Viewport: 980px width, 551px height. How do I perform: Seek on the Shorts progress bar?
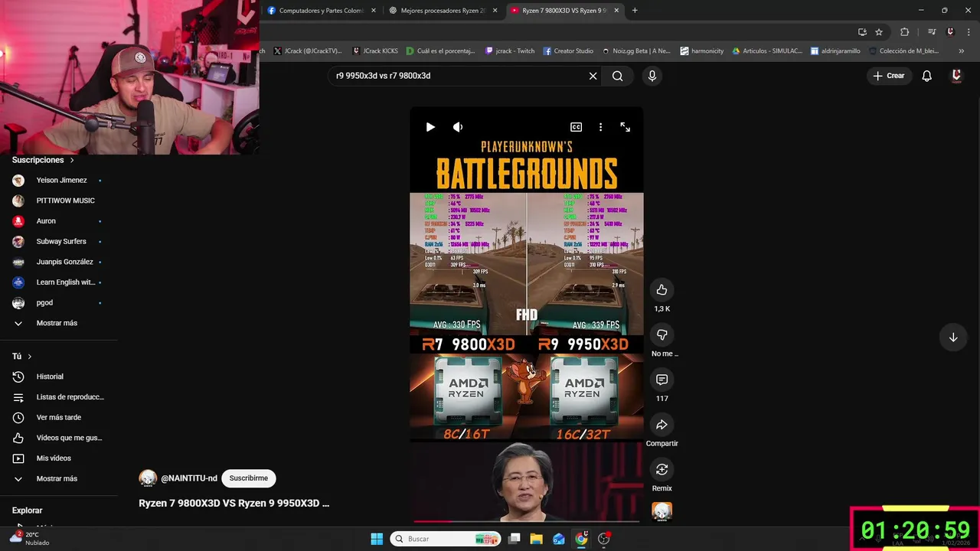click(527, 521)
